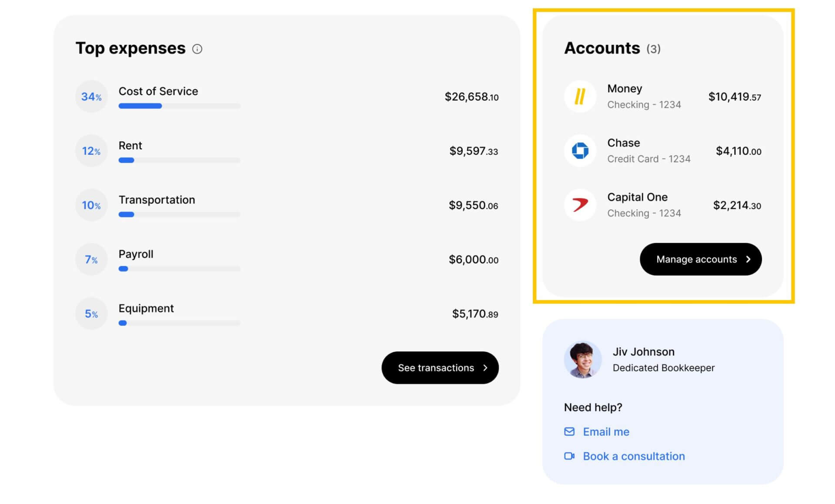
Task: Click the Rent progress bar
Action: pyautogui.click(x=179, y=160)
